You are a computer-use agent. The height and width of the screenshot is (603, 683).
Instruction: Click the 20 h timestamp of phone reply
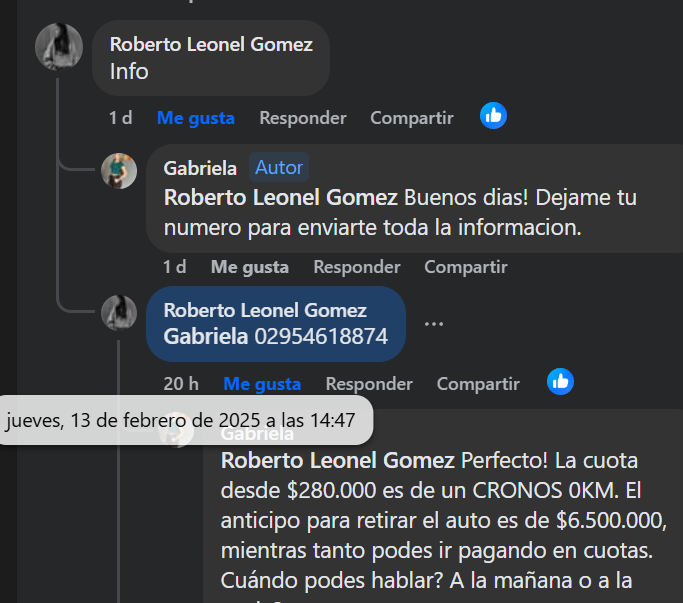(181, 383)
